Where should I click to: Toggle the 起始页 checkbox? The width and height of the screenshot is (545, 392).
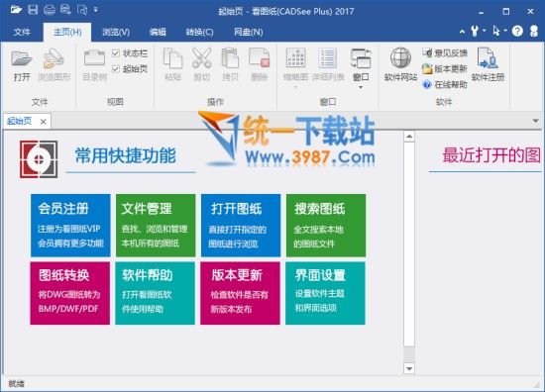click(x=116, y=69)
